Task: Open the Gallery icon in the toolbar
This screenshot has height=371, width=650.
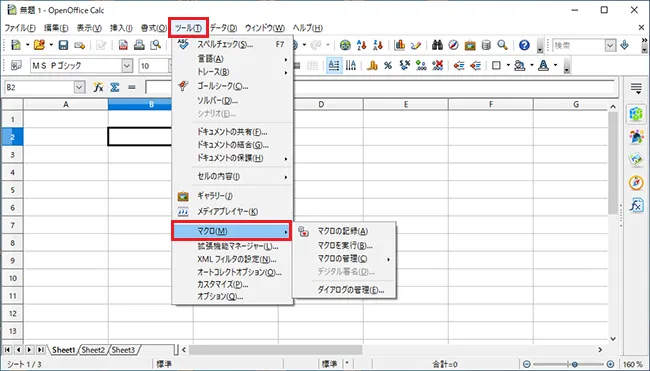Action: pos(470,45)
